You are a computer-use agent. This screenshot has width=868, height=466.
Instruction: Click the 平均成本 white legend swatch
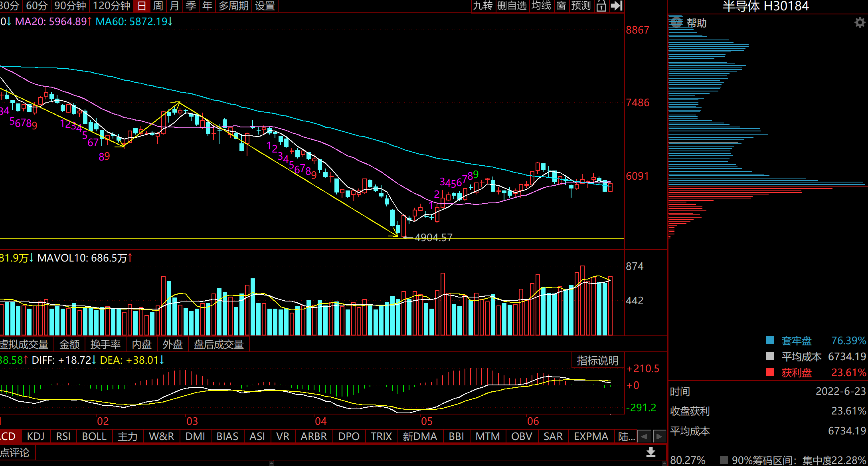770,356
